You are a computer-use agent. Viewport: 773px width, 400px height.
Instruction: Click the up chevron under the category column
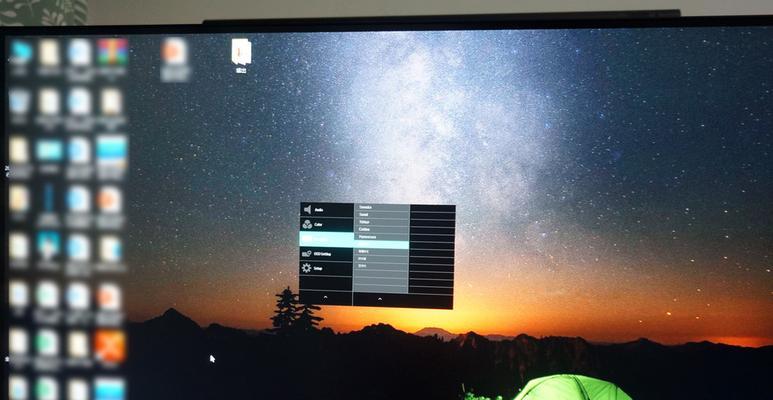click(325, 297)
